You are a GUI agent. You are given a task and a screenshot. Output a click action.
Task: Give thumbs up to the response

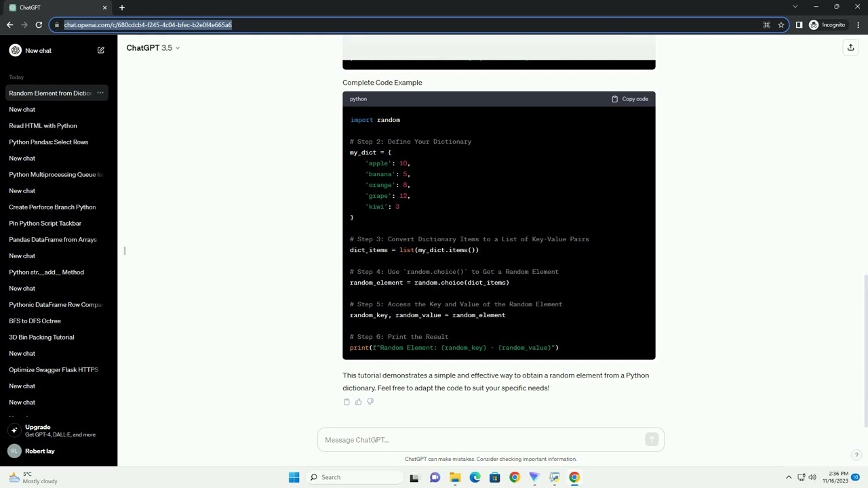click(358, 402)
